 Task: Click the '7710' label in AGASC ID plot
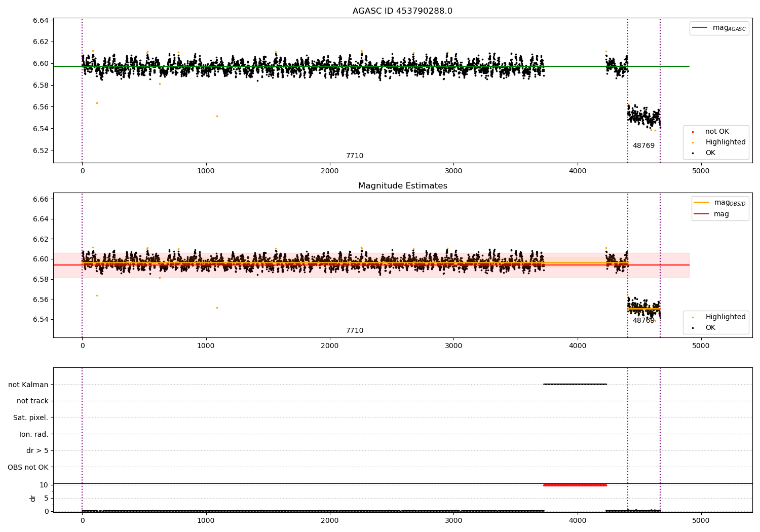pyautogui.click(x=355, y=156)
